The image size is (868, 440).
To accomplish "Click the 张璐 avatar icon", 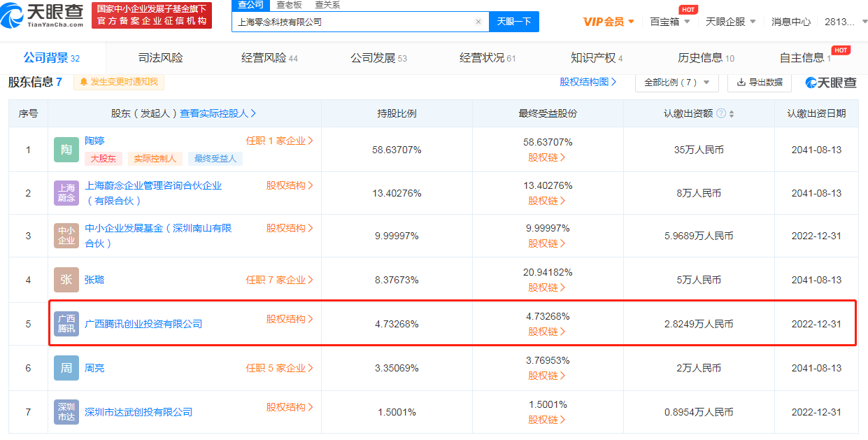I will pyautogui.click(x=66, y=280).
